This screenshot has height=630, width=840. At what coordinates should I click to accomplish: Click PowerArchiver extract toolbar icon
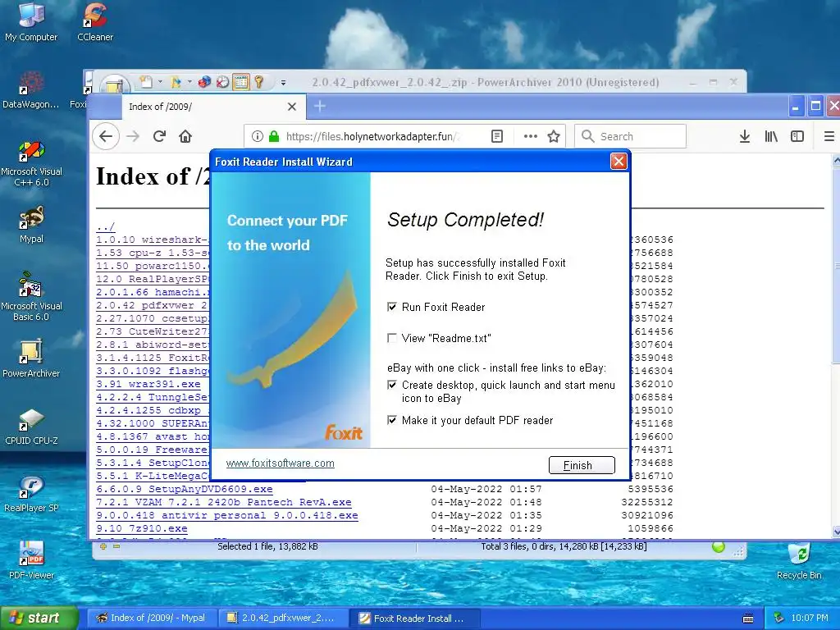pyautogui.click(x=176, y=82)
